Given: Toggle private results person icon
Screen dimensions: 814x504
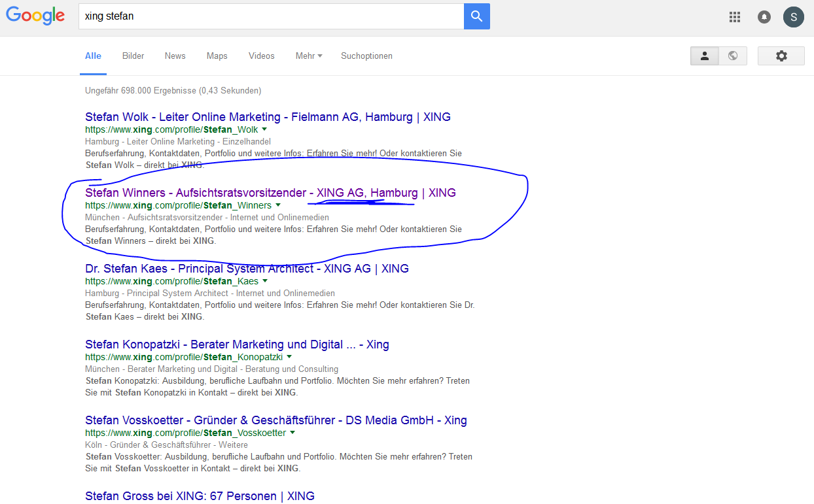Looking at the screenshot, I should coord(705,56).
